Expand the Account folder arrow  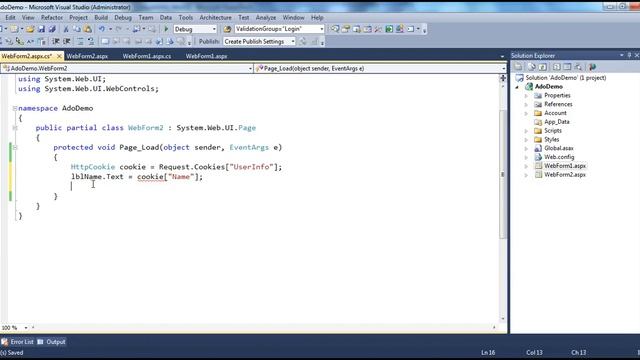[526, 113]
